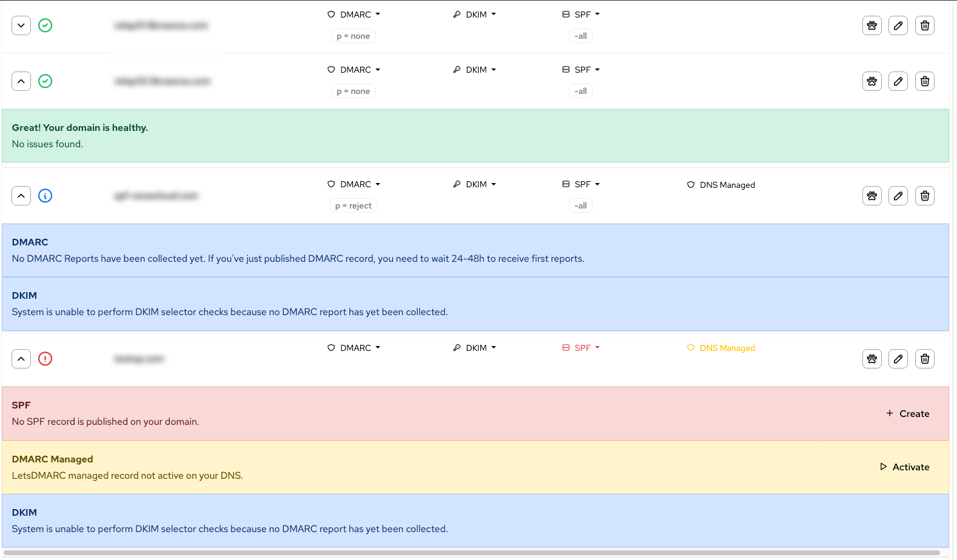Click the "No issues found." text

pyautogui.click(x=47, y=144)
